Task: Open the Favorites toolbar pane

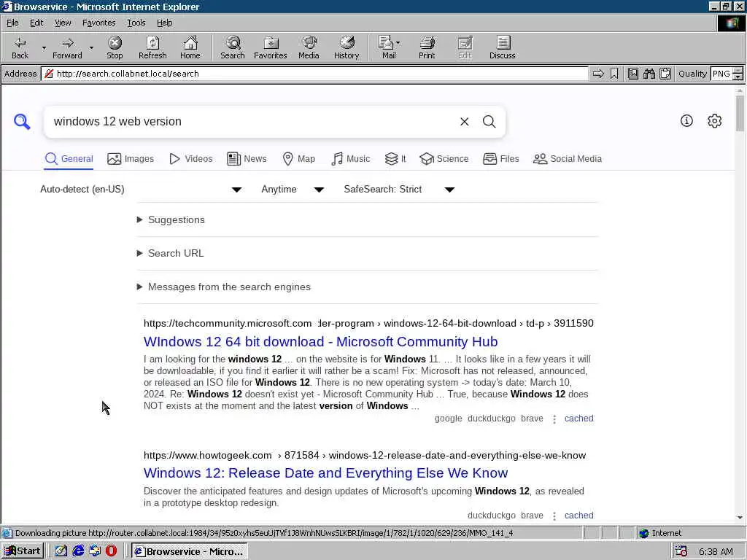Action: (x=271, y=47)
